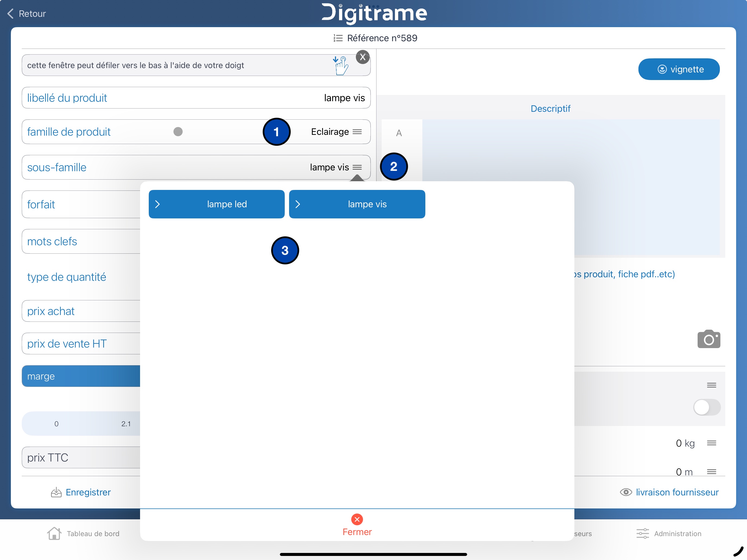The width and height of the screenshot is (747, 560).
Task: Click the mots clefs field
Action: [81, 241]
